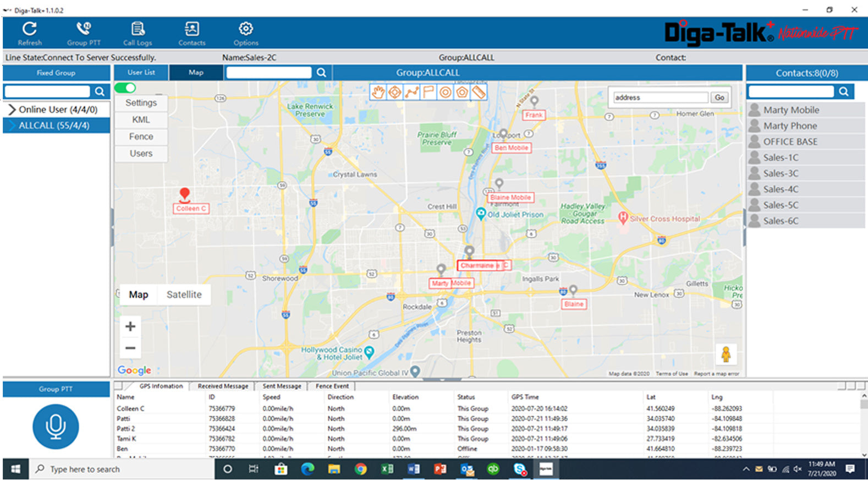This screenshot has width=868, height=485.
Task: Select the hand pan tool on map
Action: click(x=378, y=92)
